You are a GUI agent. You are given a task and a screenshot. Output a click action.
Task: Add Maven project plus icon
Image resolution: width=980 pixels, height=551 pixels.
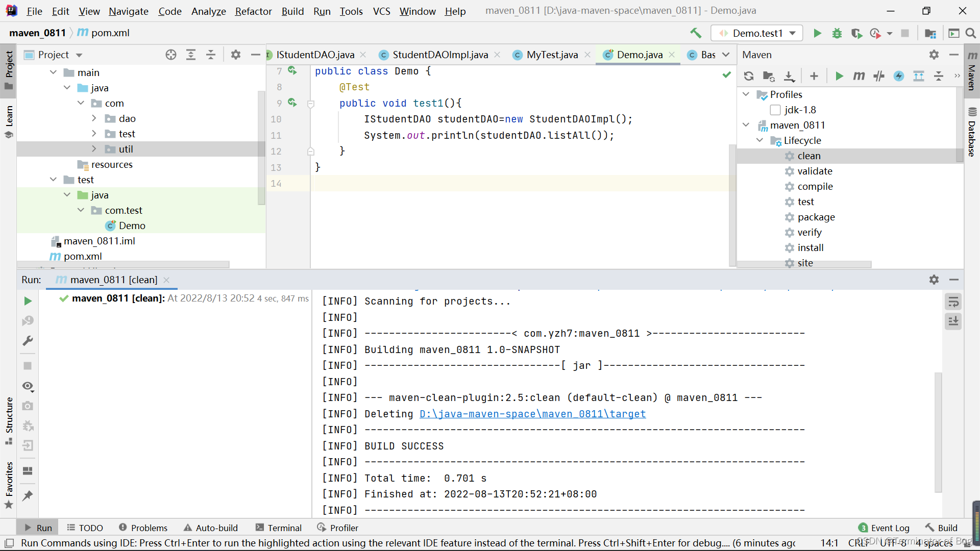tap(814, 76)
